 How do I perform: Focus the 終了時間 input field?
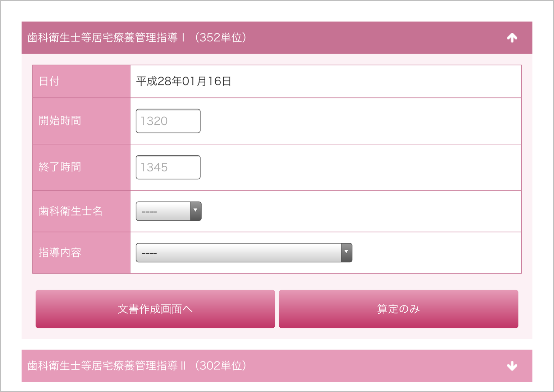(x=168, y=167)
